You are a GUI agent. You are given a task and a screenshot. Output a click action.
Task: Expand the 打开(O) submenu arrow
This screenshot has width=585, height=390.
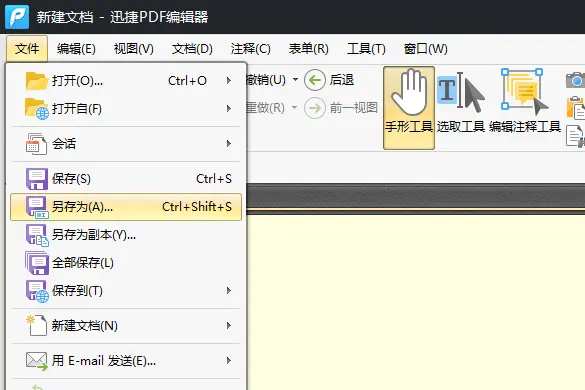(x=229, y=81)
